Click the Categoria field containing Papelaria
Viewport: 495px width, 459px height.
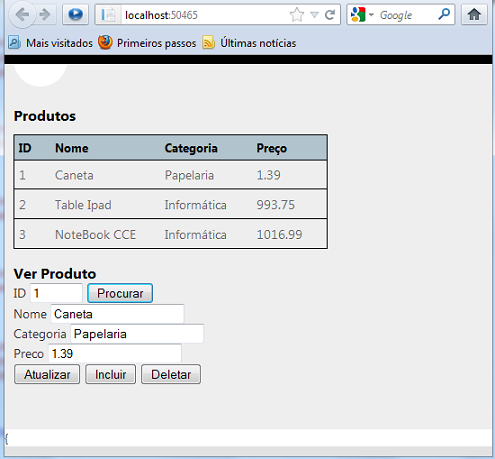pos(137,334)
